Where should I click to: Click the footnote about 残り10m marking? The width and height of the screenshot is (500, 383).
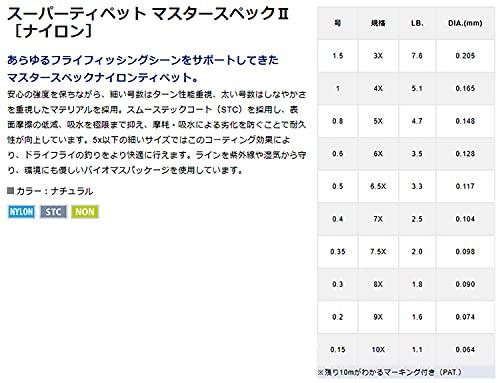pos(389,372)
